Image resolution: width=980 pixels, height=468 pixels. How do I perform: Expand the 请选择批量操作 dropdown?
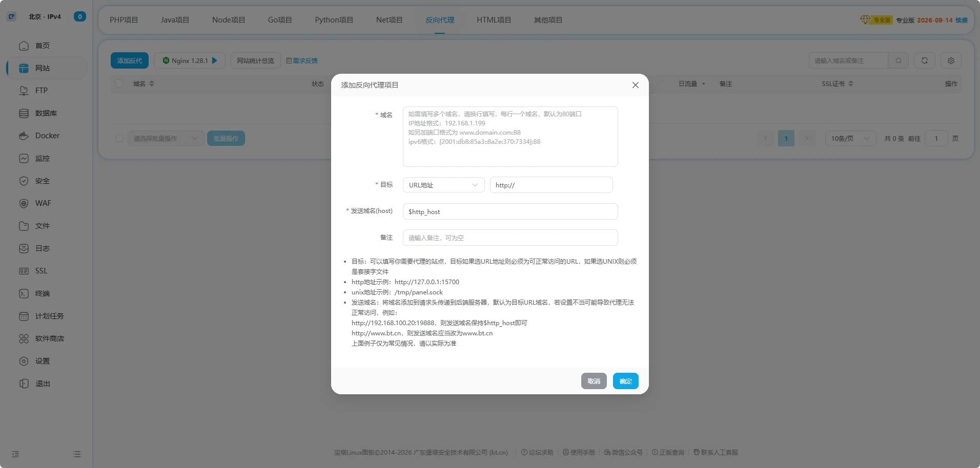(165, 138)
